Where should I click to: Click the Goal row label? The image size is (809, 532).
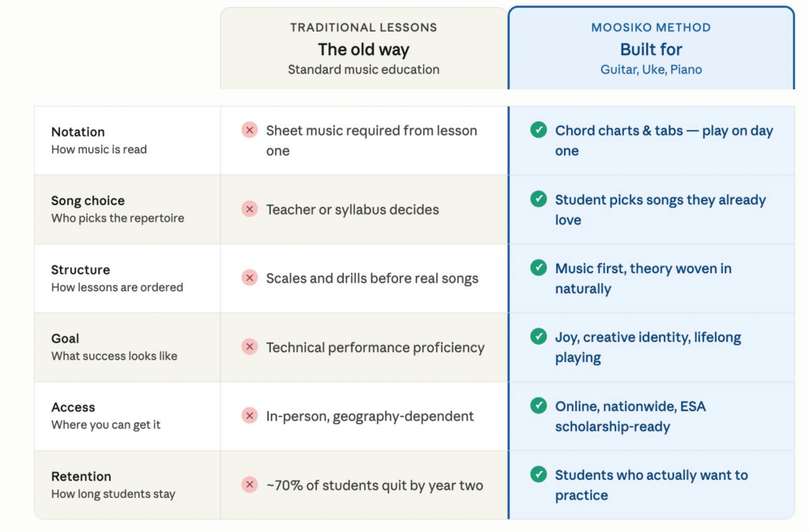pos(65,339)
